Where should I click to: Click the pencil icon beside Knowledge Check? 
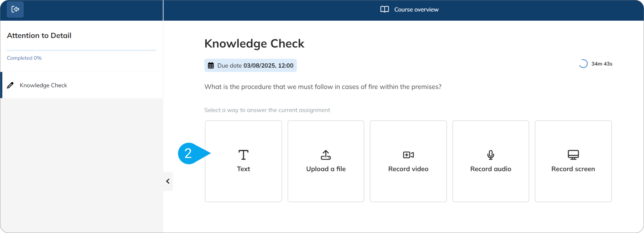click(10, 85)
